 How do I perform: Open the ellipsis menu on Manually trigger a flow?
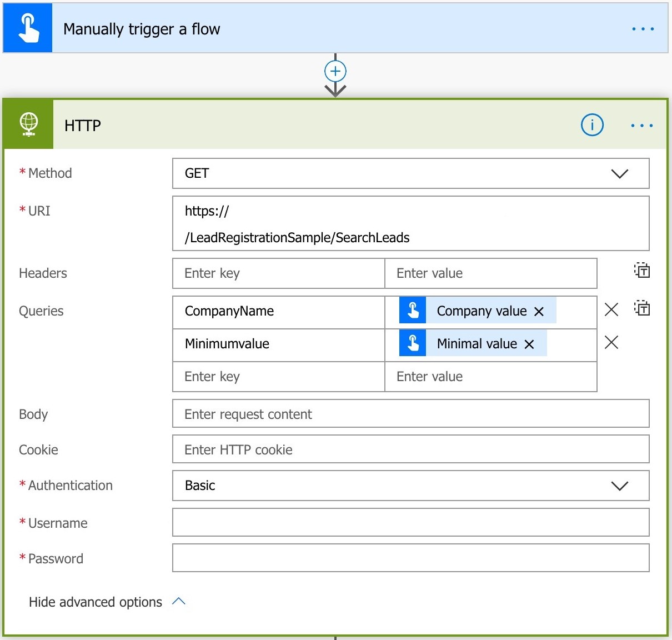click(x=643, y=28)
